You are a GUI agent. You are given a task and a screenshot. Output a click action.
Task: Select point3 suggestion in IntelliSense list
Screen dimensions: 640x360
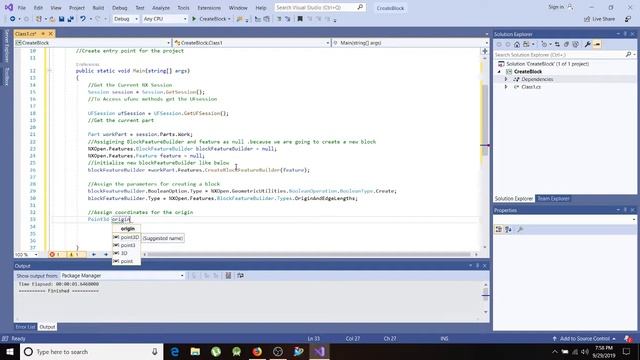(x=126, y=245)
